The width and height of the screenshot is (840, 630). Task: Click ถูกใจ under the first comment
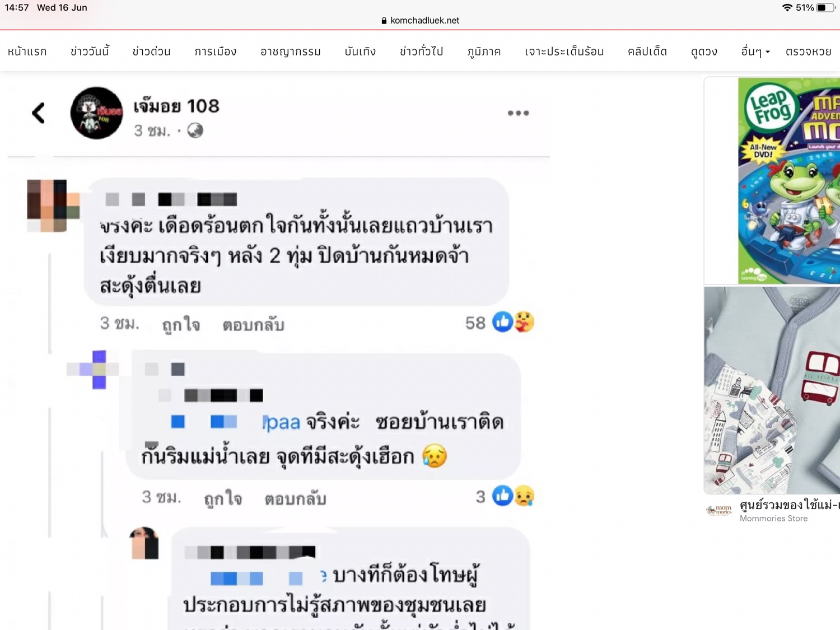[180, 324]
